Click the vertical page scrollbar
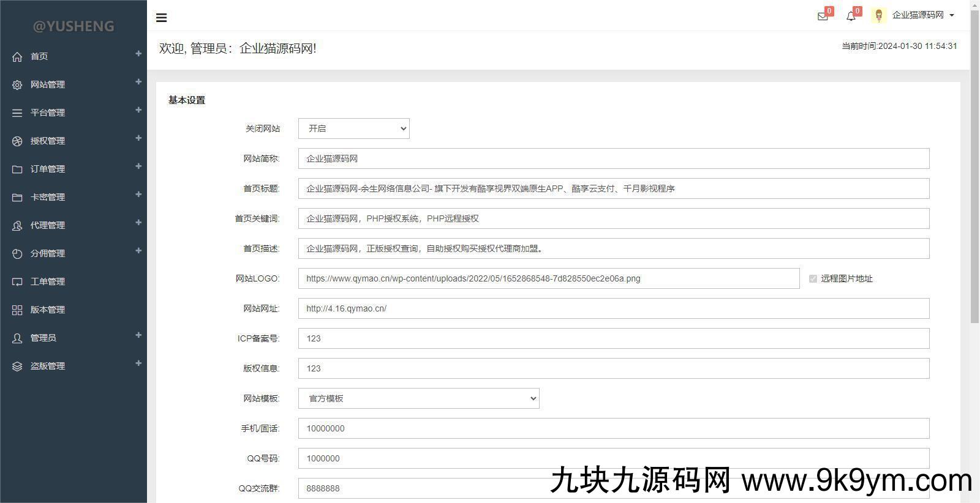Screen dimensions: 980x503 pyautogui.click(x=974, y=165)
